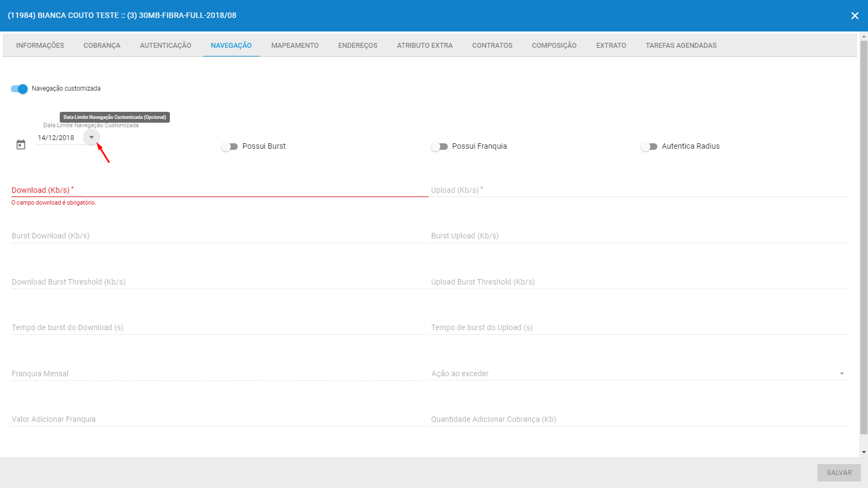Close the dialog with the X icon

(x=854, y=16)
